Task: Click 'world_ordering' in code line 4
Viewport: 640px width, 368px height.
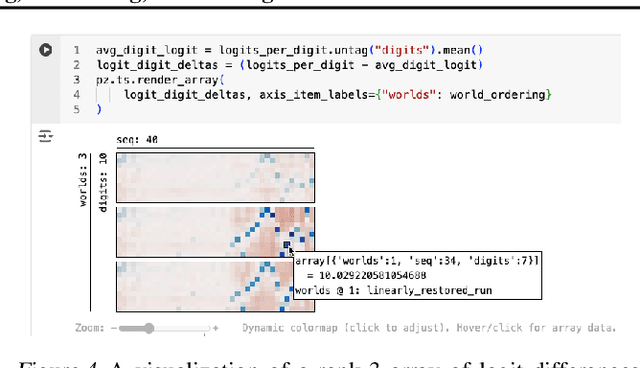Action: click(x=498, y=95)
